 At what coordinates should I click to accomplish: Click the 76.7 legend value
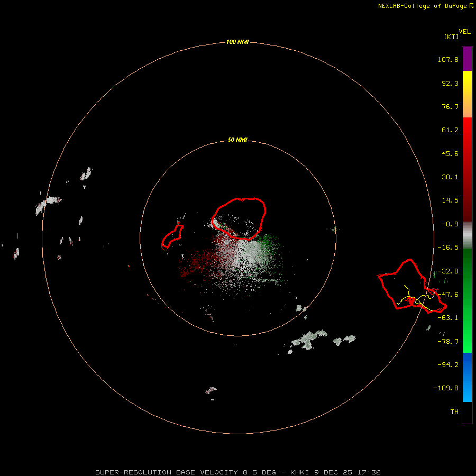tap(450, 106)
